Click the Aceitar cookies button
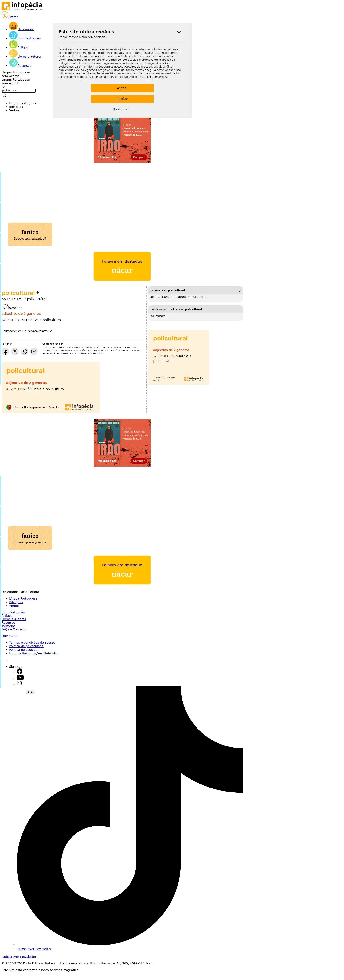 (122, 88)
